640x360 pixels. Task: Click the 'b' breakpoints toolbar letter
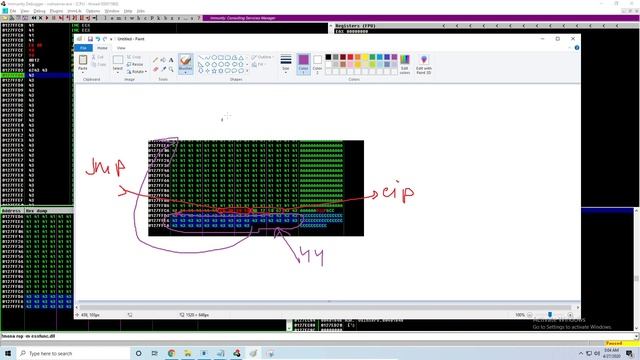click(165, 18)
